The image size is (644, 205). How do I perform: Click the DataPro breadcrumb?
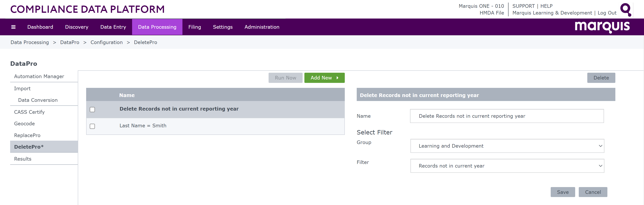70,42
